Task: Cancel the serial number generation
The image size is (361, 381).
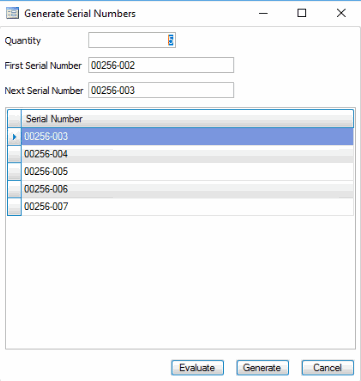Action: [x=328, y=368]
